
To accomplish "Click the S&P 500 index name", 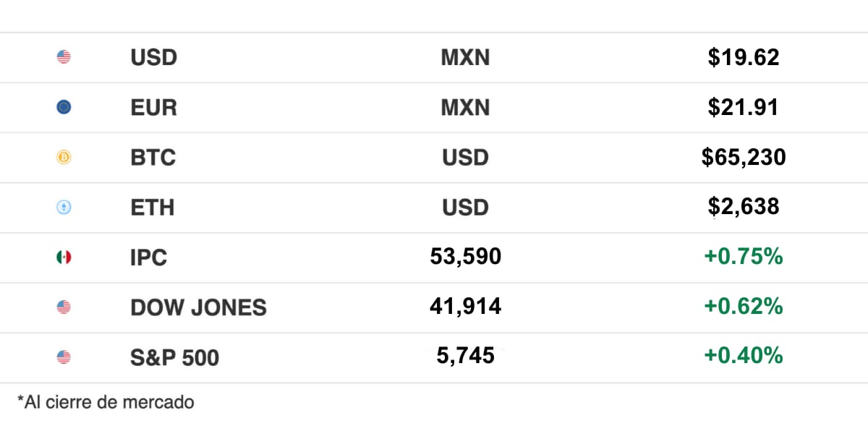I will (x=174, y=357).
